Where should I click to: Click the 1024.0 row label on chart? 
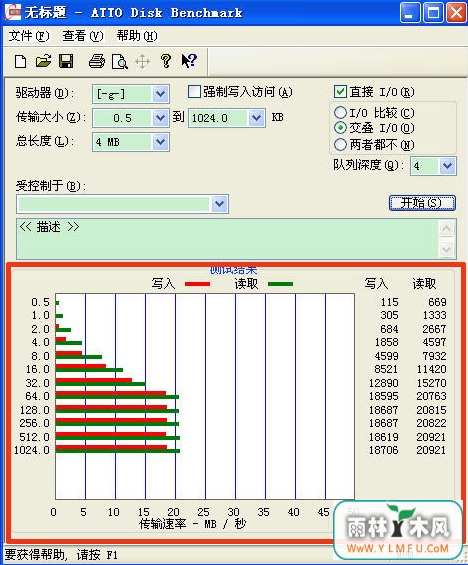32,450
